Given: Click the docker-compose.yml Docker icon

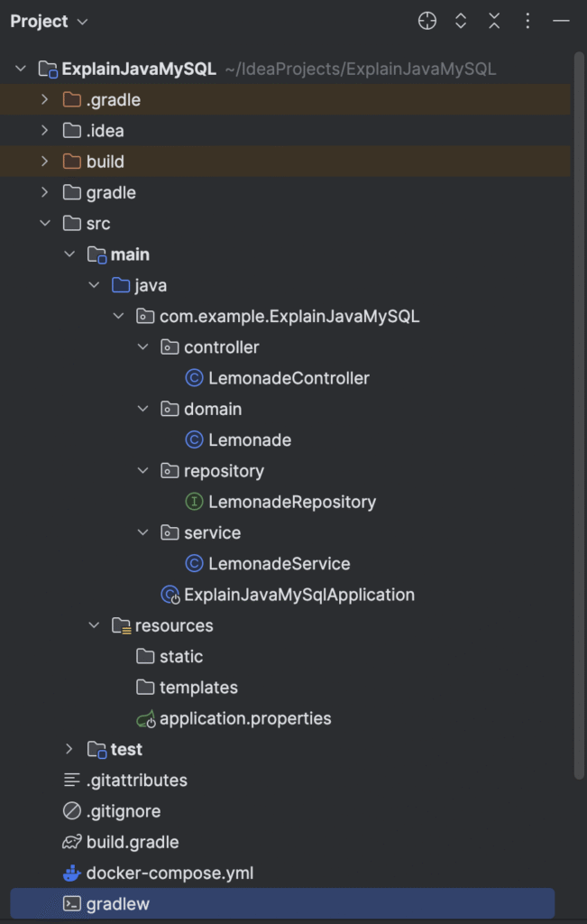Looking at the screenshot, I should 72,873.
